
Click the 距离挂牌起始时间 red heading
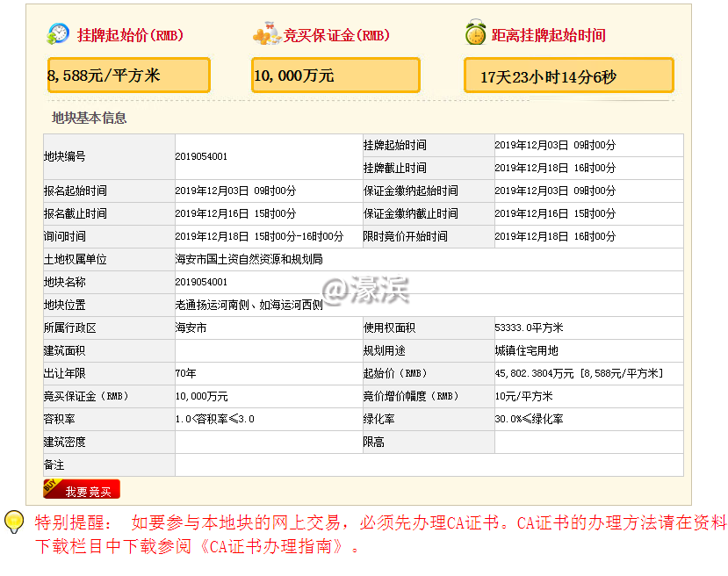click(x=548, y=36)
